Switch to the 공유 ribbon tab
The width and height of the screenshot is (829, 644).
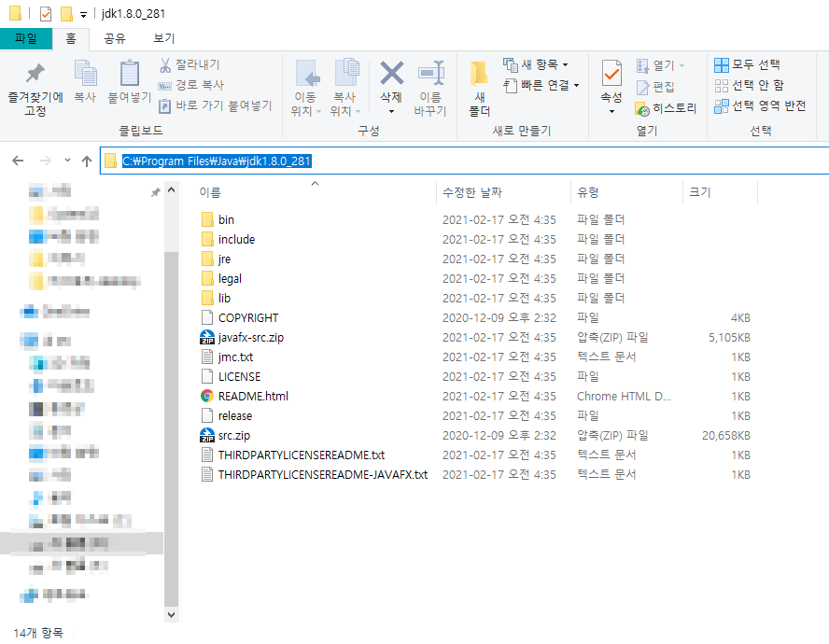click(x=115, y=38)
